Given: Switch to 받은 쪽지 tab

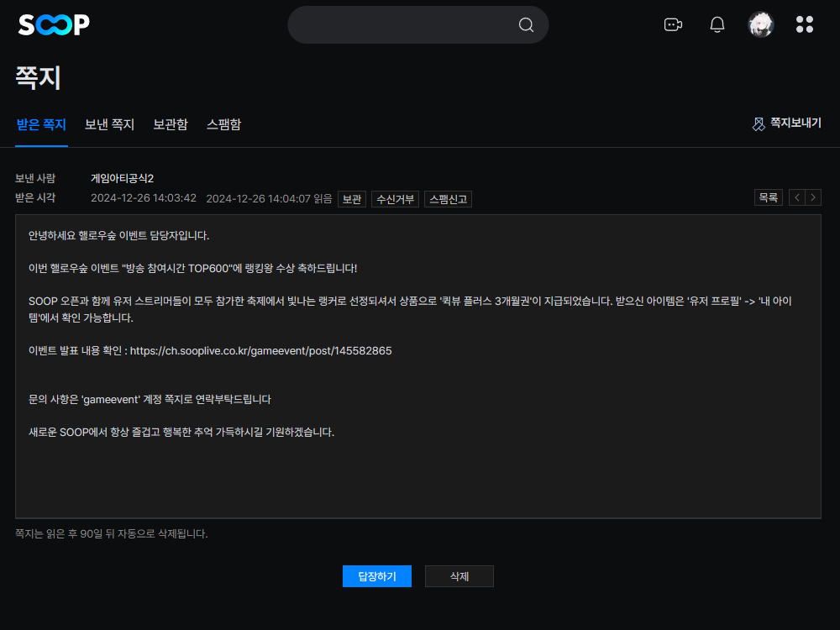Looking at the screenshot, I should (x=41, y=125).
